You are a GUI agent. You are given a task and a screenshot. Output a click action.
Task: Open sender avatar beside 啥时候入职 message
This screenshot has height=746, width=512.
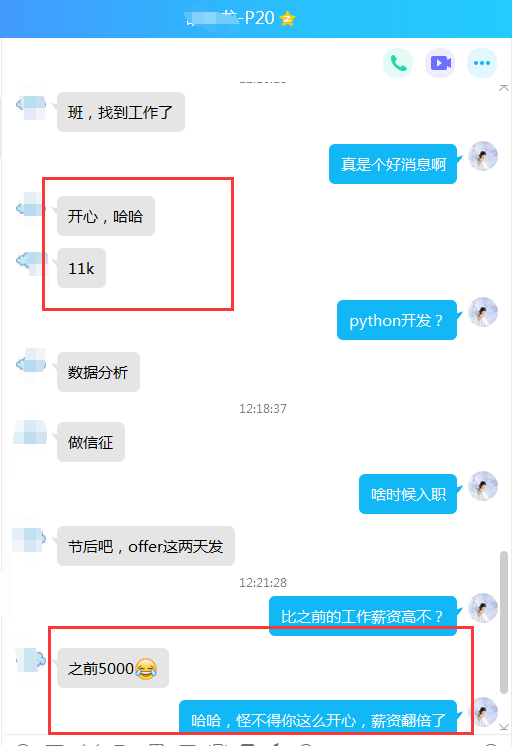482,486
